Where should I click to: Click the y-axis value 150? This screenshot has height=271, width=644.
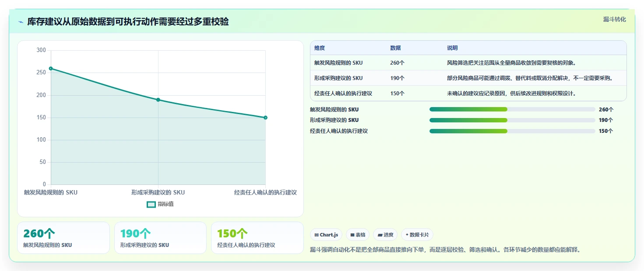pyautogui.click(x=41, y=118)
